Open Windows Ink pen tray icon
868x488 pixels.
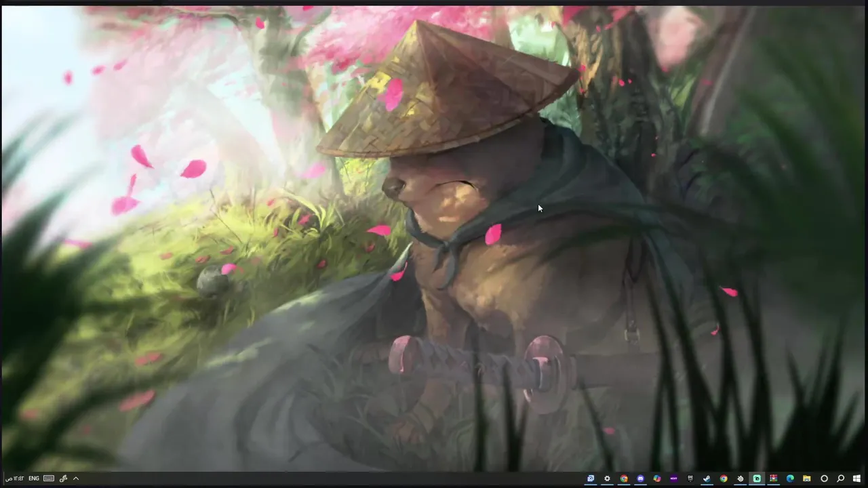pyautogui.click(x=63, y=479)
